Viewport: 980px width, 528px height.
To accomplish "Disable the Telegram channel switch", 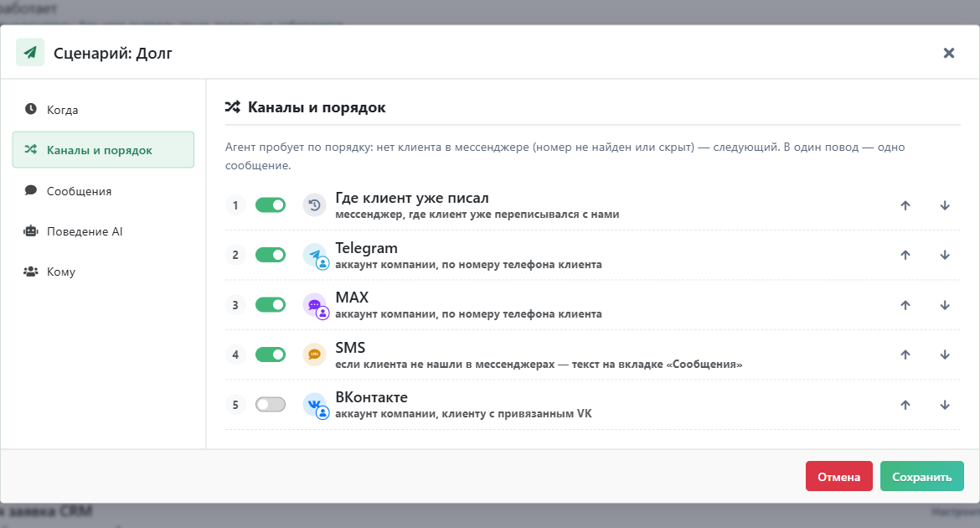I will coord(271,256).
